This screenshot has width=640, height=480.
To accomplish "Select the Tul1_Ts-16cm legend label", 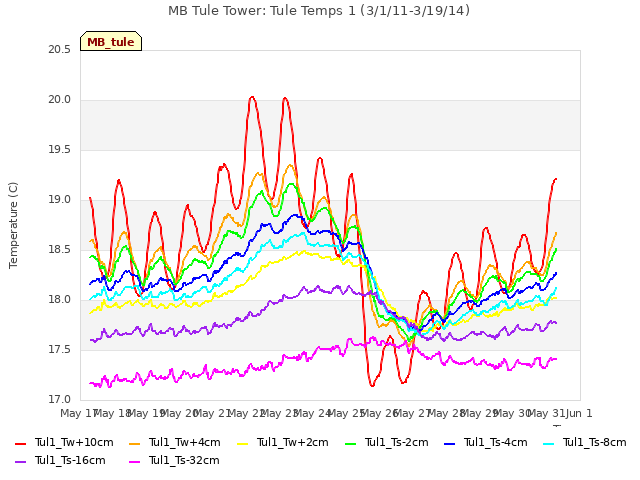I will (70, 460).
